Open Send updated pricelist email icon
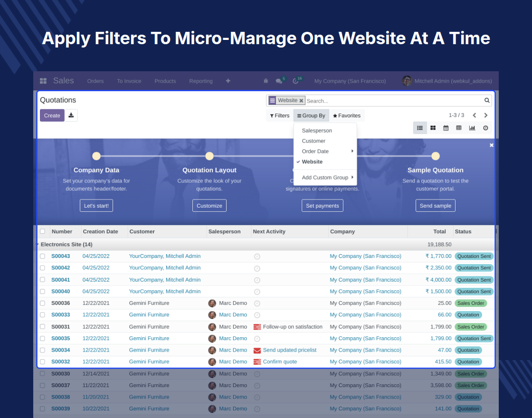The height and width of the screenshot is (418, 532). 257,350
